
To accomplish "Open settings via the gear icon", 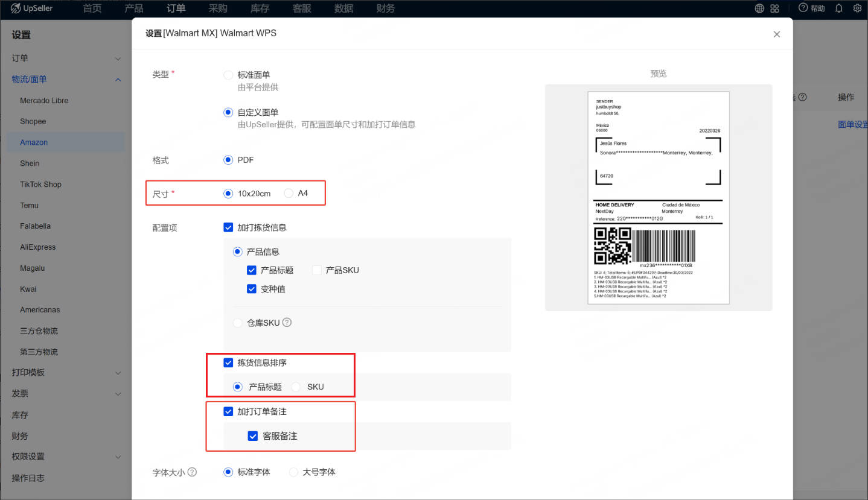I will (x=858, y=8).
